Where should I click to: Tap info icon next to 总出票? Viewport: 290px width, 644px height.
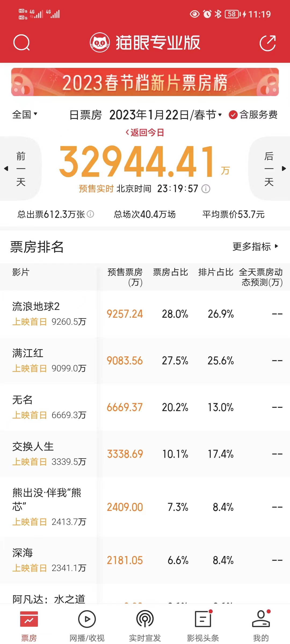91,214
